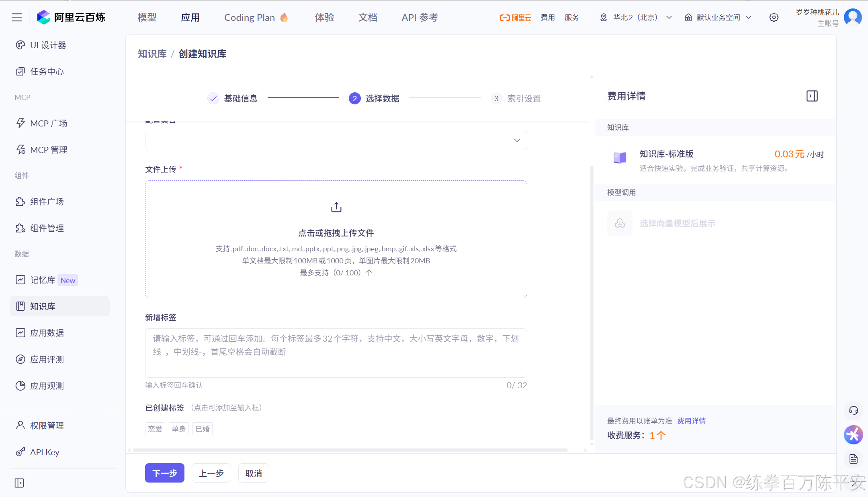
Task: Open the 模型 top menu
Action: point(147,17)
